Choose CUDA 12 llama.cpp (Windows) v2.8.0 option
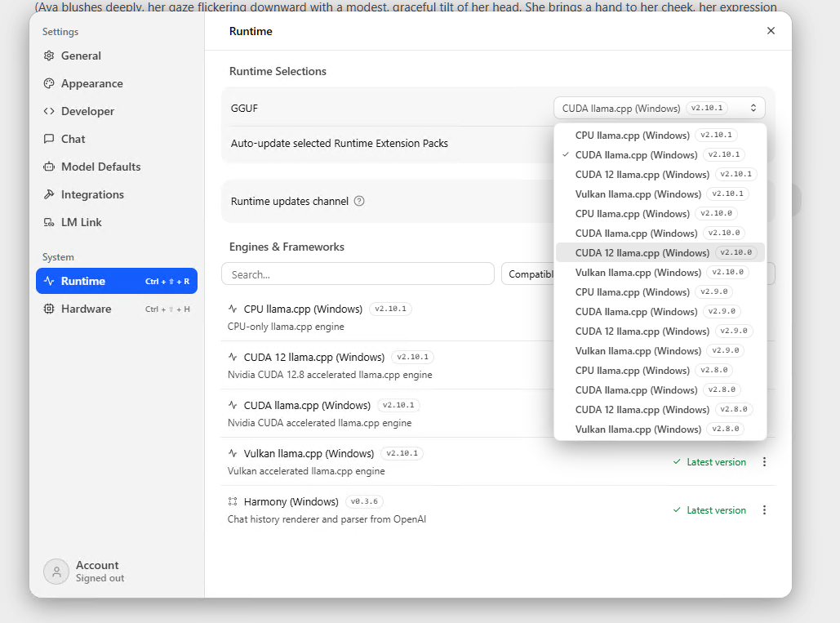Viewport: 840px width, 623px height. click(x=660, y=410)
